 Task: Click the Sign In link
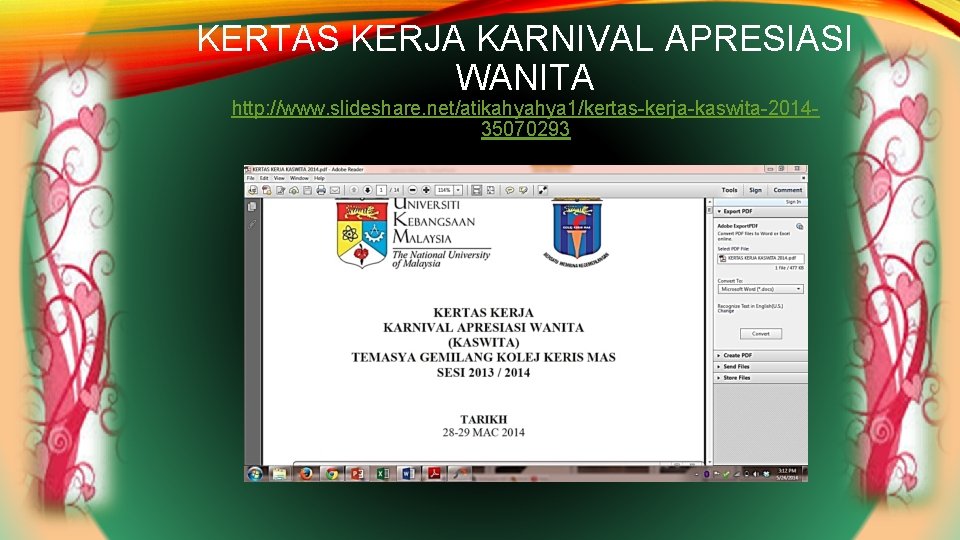(x=793, y=201)
